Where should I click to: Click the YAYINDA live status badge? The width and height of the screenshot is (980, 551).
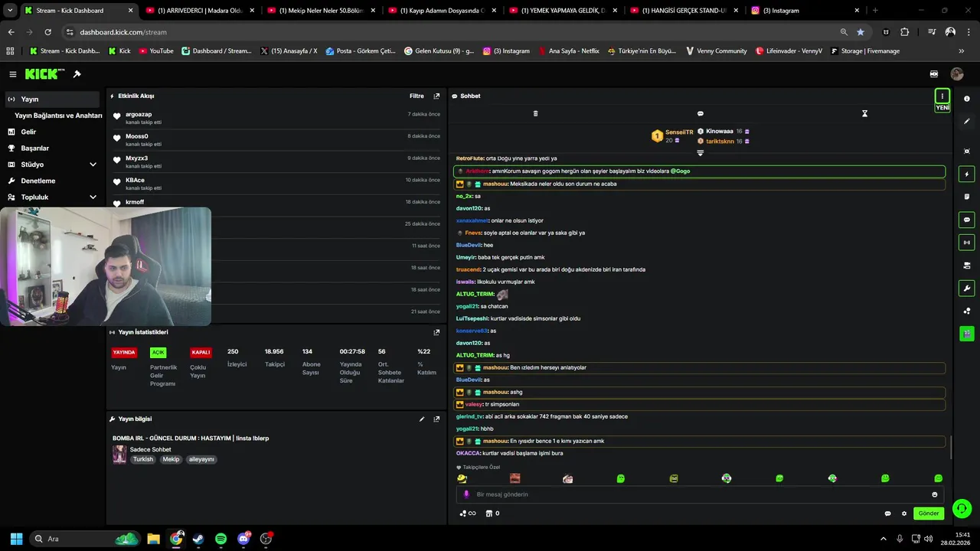(124, 353)
